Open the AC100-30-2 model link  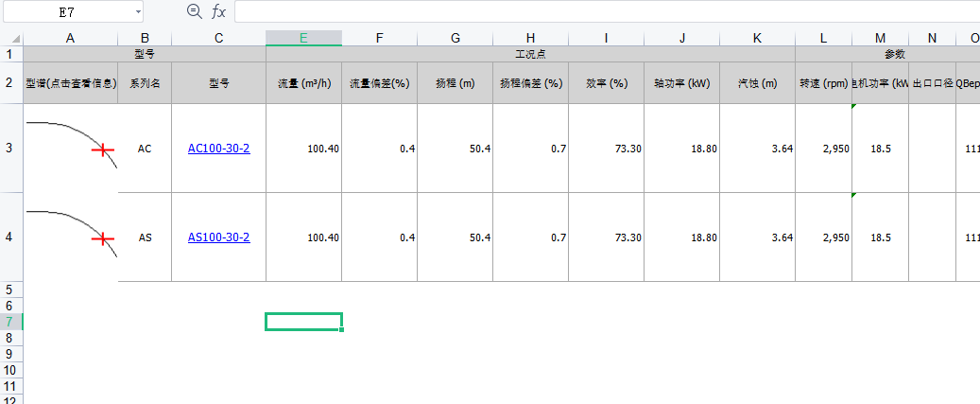(218, 149)
